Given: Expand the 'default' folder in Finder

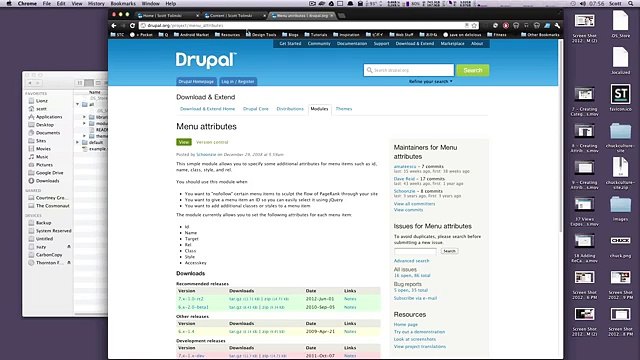Looking at the screenshot, I should pos(78,142).
